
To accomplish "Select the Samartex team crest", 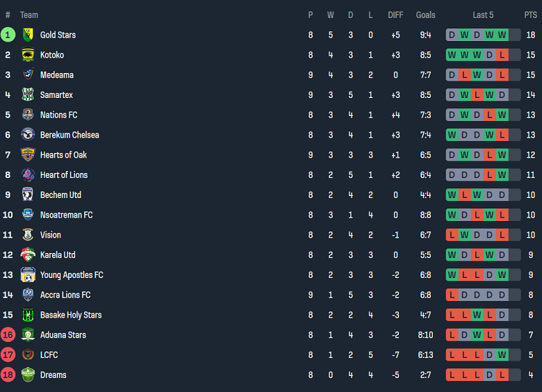I will [x=28, y=95].
